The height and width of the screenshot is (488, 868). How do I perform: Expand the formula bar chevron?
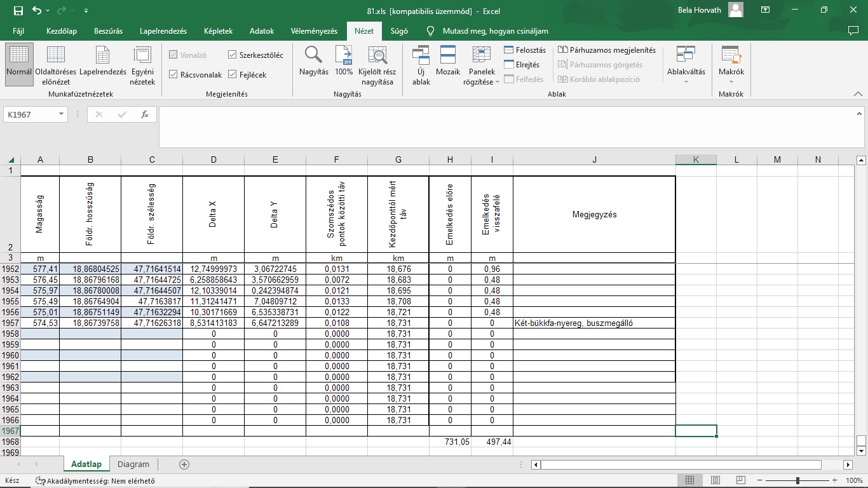click(860, 112)
